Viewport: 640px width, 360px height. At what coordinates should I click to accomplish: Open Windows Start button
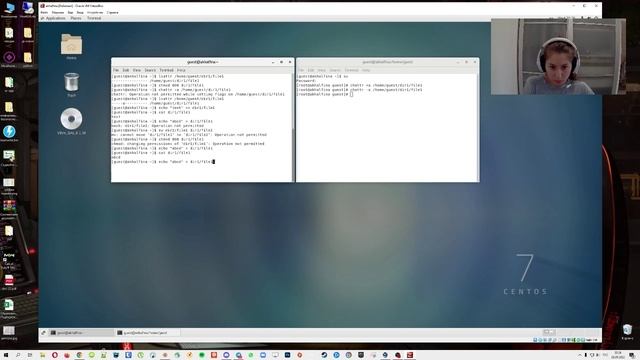[6, 355]
